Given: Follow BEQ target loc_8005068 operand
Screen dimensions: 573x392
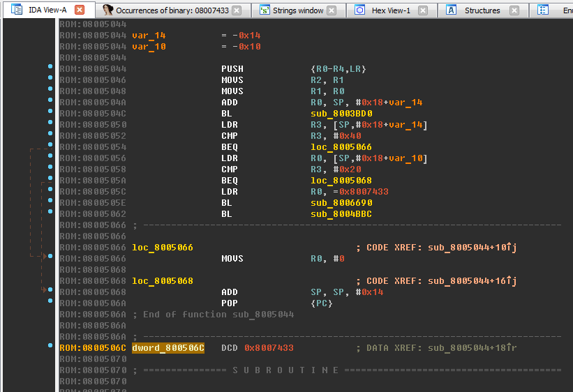Looking at the screenshot, I should pyautogui.click(x=341, y=181).
